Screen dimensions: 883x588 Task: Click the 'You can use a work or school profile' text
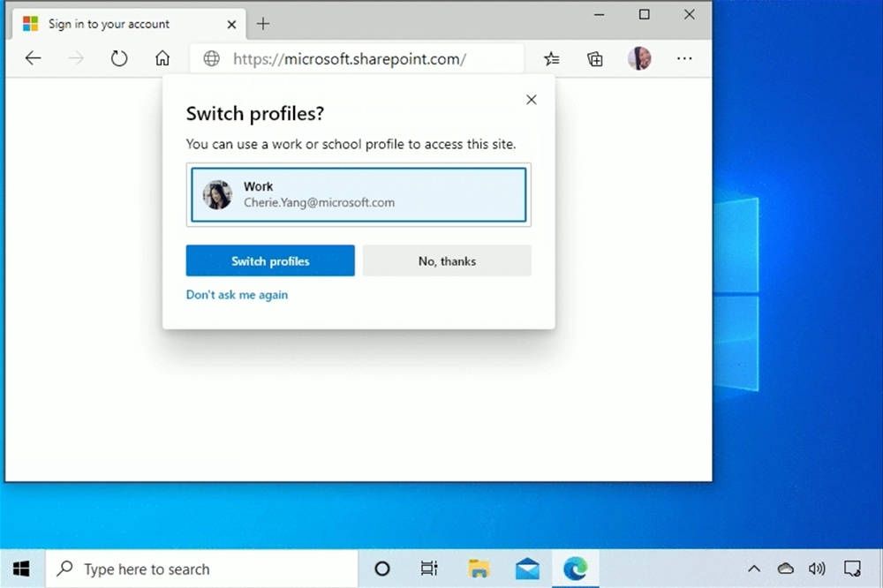click(351, 144)
